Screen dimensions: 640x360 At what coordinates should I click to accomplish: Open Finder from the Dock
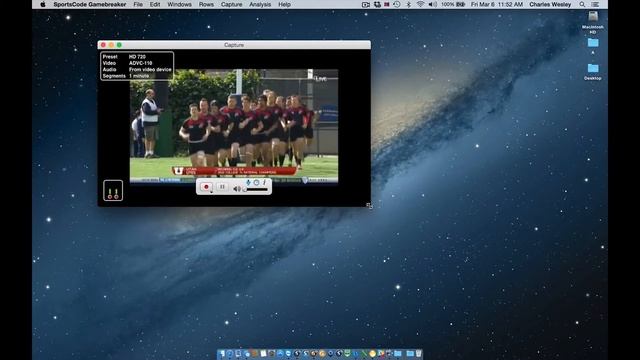tap(222, 353)
